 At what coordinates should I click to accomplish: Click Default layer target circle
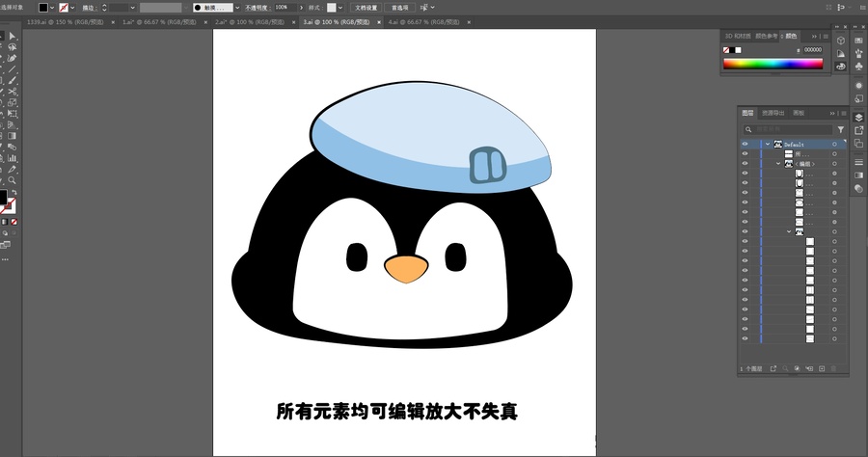pyautogui.click(x=834, y=145)
